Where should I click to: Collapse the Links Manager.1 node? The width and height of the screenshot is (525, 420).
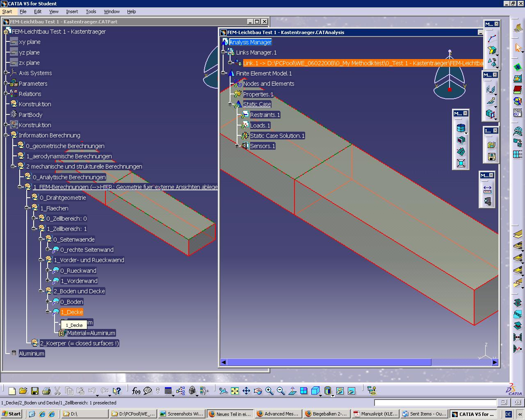click(224, 52)
